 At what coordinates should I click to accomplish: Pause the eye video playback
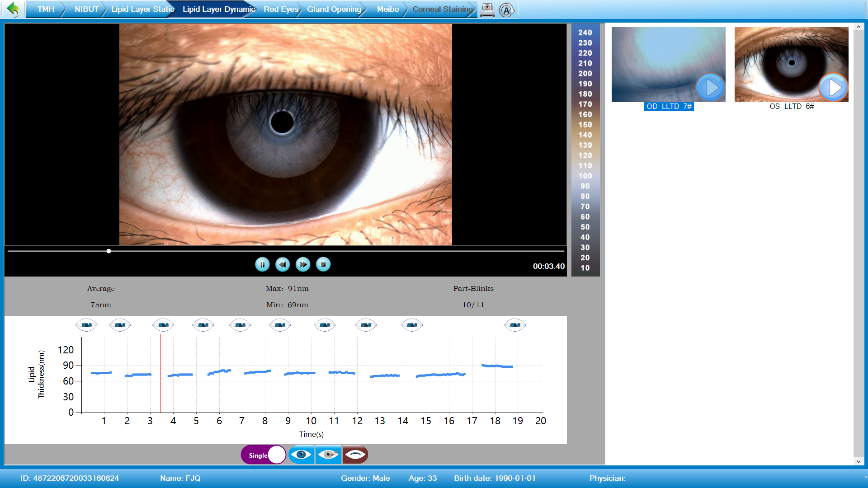[x=262, y=264]
